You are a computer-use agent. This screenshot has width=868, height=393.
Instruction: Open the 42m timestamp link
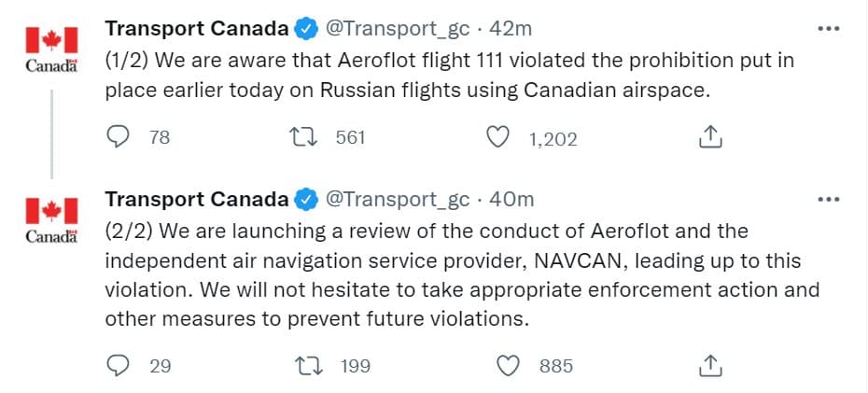511,29
